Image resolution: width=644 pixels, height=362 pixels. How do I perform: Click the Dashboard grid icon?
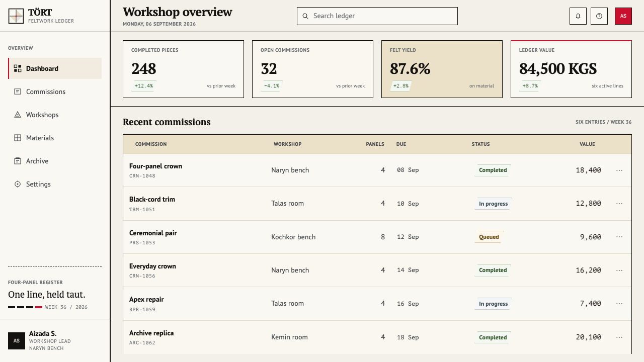pyautogui.click(x=18, y=68)
